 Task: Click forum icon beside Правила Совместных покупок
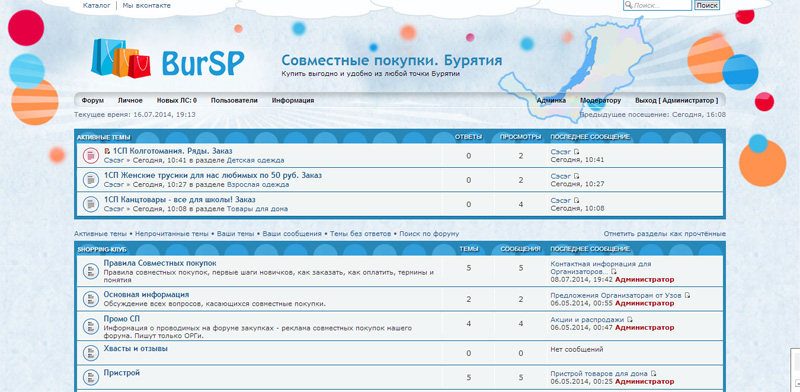click(91, 271)
